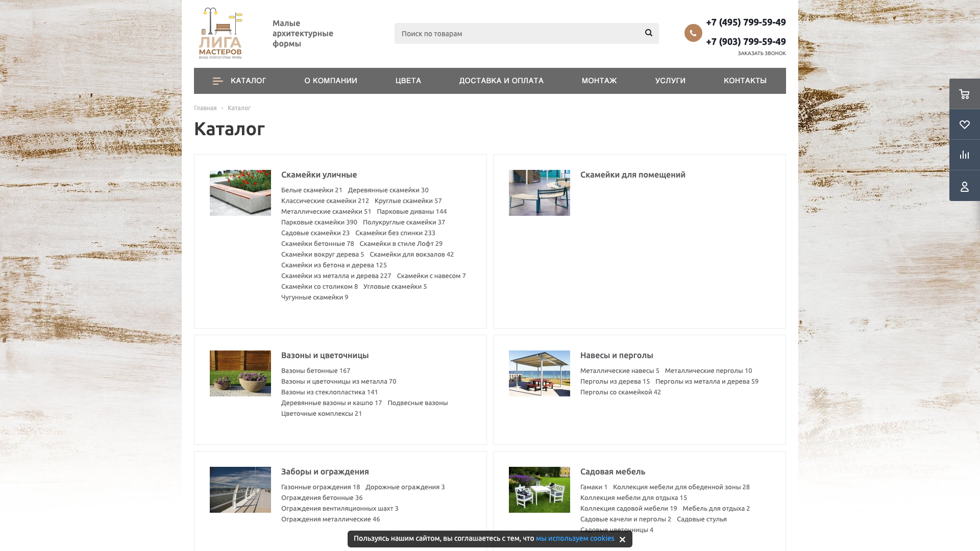Open the Каталог menu with hamburger icon
The height and width of the screenshot is (551, 980).
point(239,81)
